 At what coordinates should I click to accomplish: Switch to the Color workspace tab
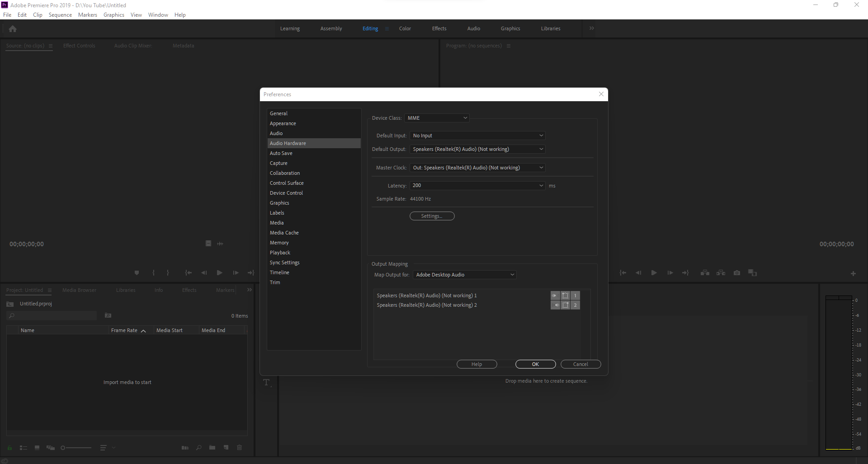405,28
